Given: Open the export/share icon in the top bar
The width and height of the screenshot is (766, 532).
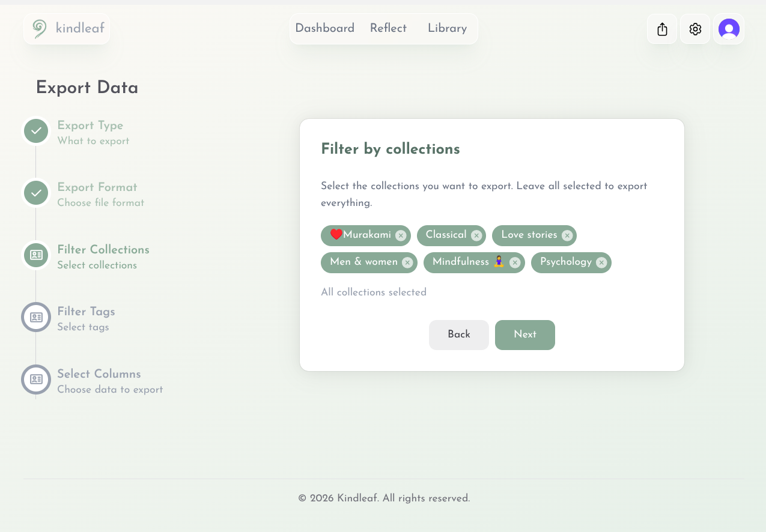Looking at the screenshot, I should pos(661,28).
